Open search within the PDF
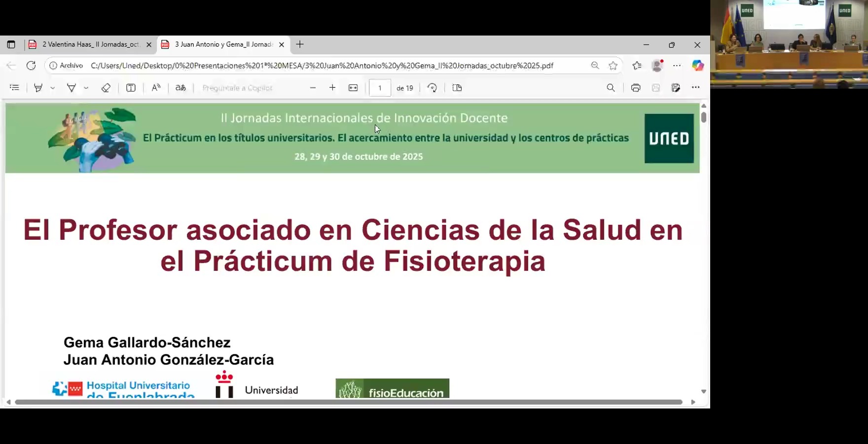The image size is (868, 444). tap(611, 87)
